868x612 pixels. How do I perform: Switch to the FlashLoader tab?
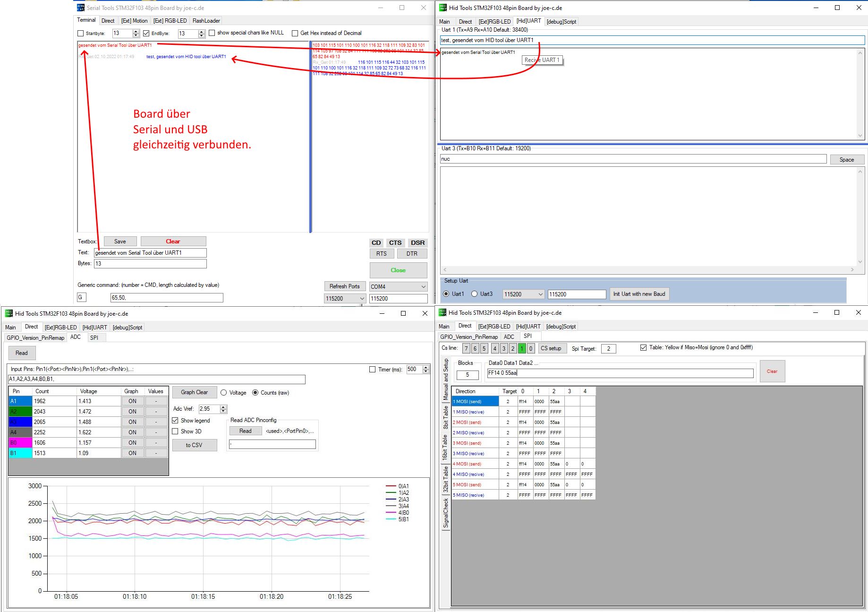[x=206, y=21]
